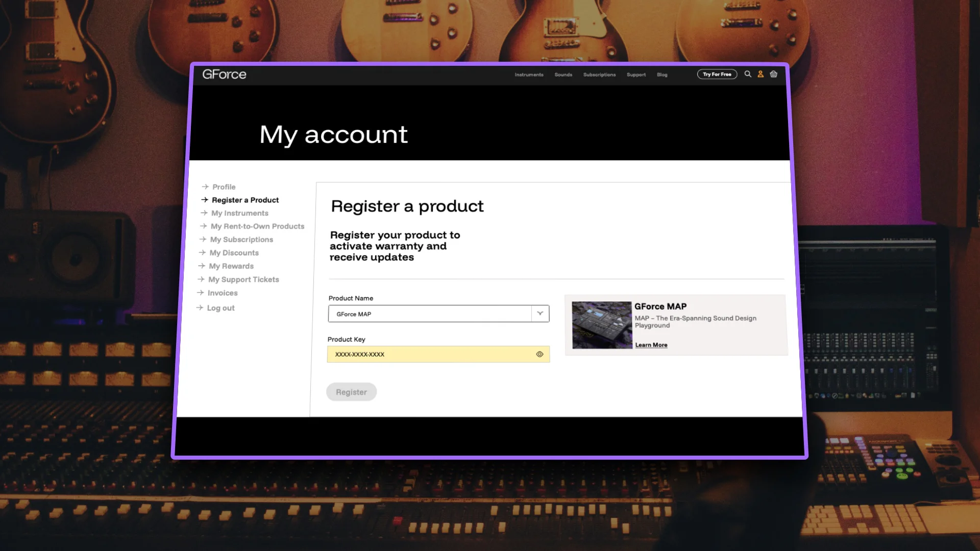Open the Support menu
The width and height of the screenshot is (980, 551).
click(x=636, y=74)
